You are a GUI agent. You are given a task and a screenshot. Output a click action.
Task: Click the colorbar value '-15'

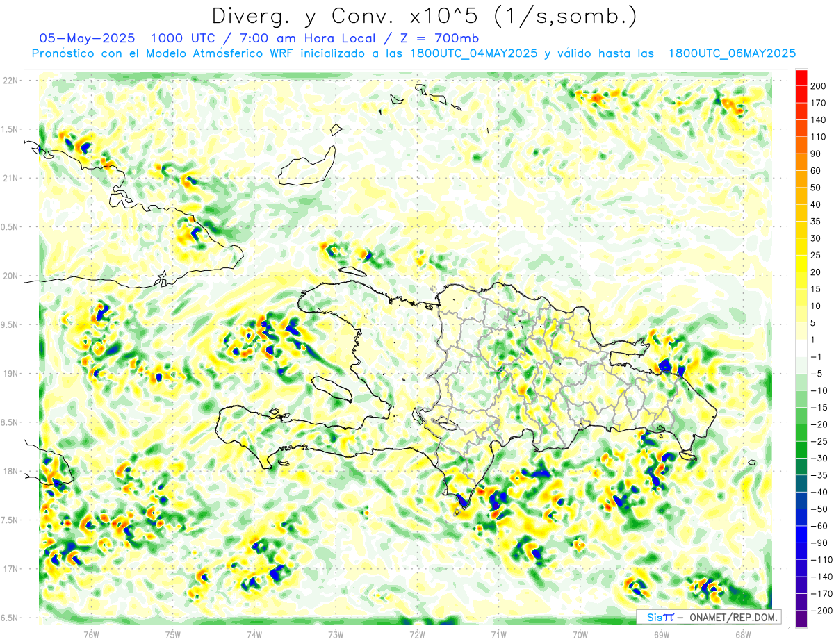point(819,408)
